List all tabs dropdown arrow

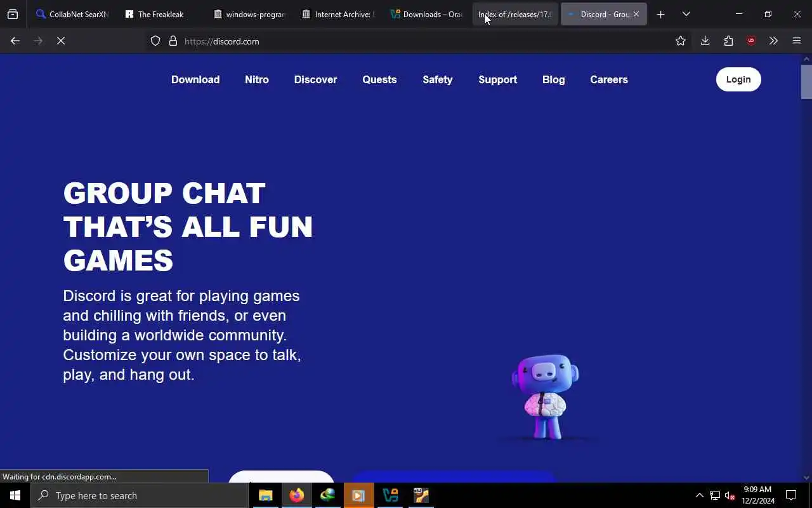tap(686, 14)
